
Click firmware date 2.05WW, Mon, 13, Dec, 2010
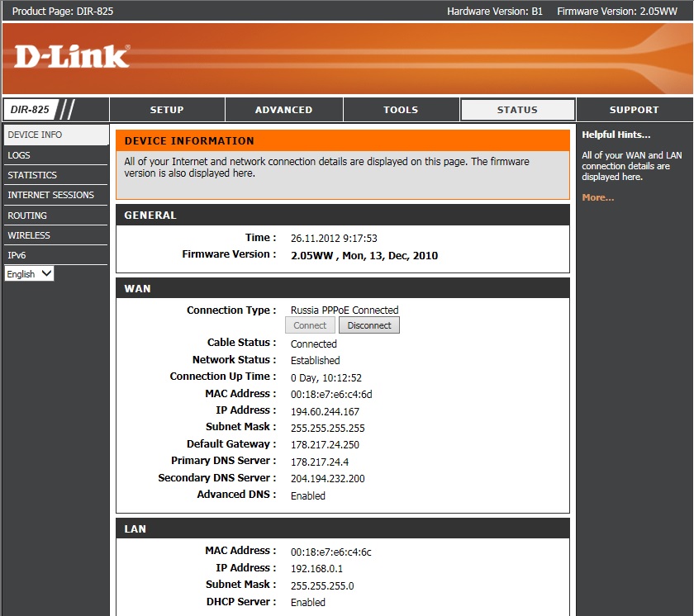click(364, 256)
